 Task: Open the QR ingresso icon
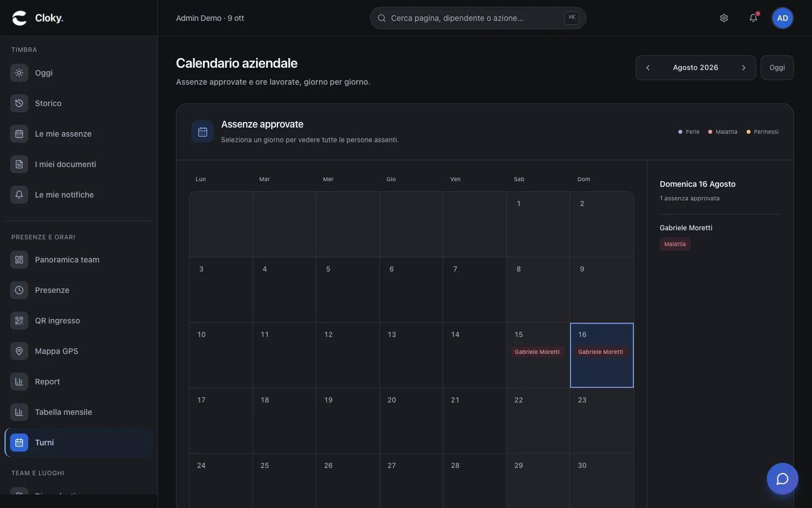coord(19,321)
